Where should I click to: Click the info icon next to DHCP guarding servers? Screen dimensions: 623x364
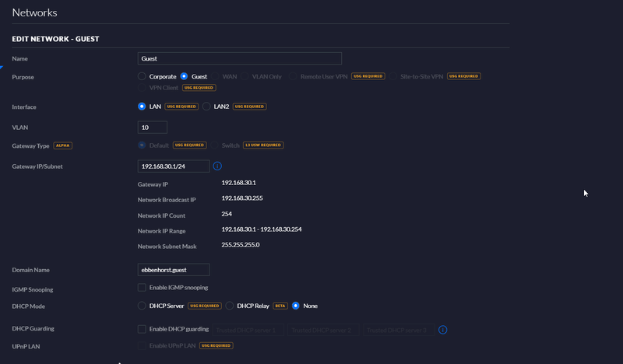tap(442, 330)
